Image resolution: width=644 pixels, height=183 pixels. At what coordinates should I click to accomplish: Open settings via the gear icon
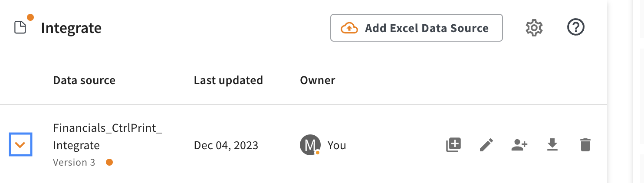click(x=534, y=28)
